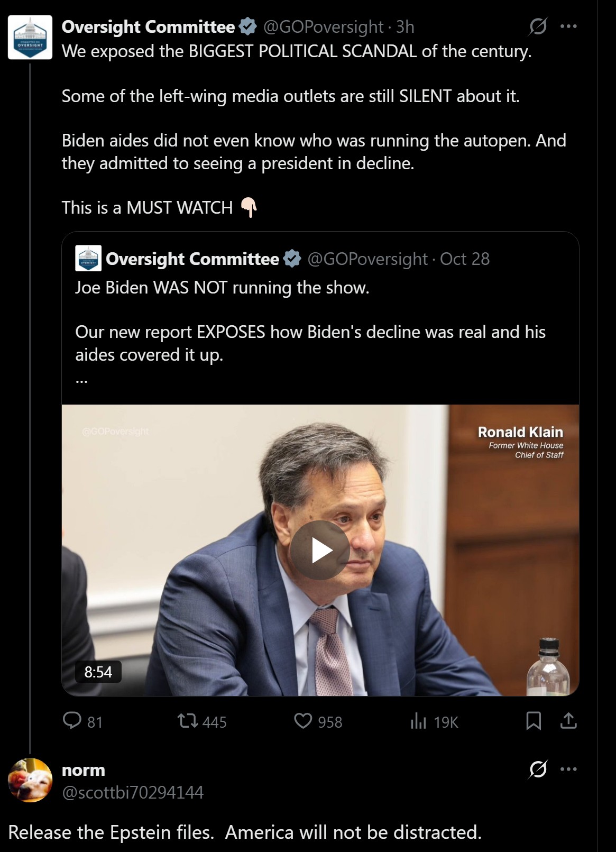Click the Grok icon on top post
This screenshot has height=852, width=616.
pyautogui.click(x=538, y=26)
